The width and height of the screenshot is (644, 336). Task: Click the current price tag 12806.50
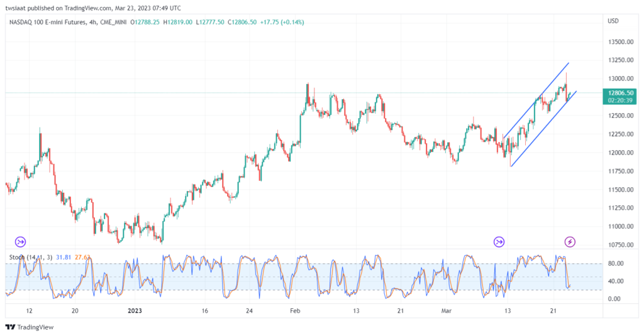620,93
